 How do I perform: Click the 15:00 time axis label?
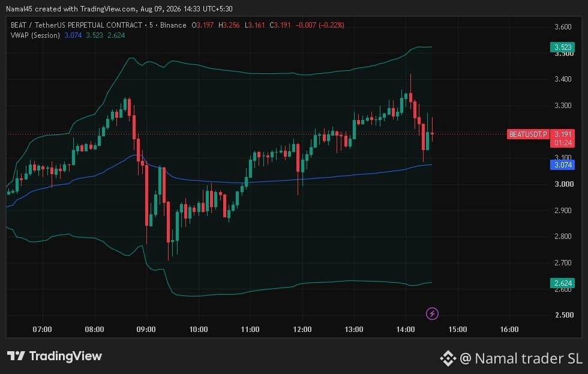pyautogui.click(x=457, y=330)
